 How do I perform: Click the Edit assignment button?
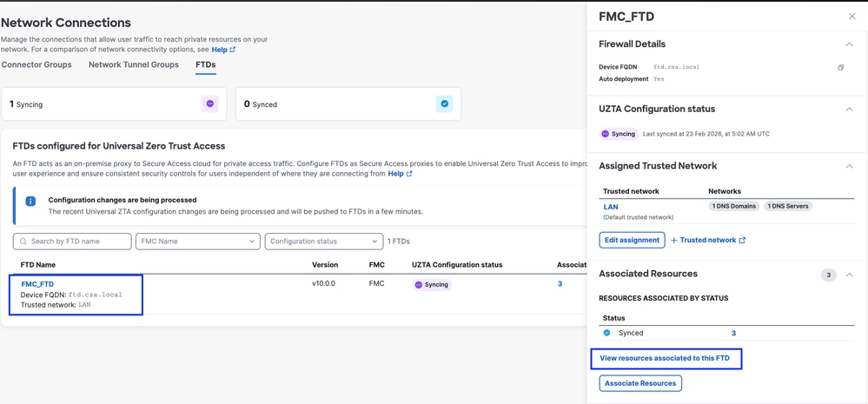633,240
